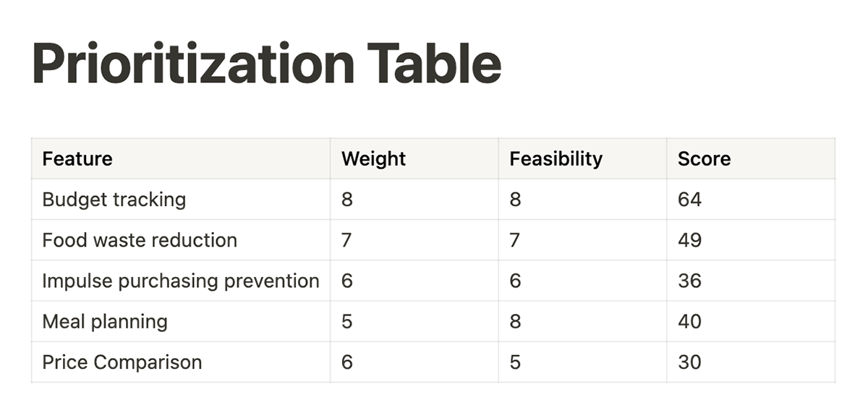The height and width of the screenshot is (418, 868).
Task: Select the Feature column header
Action: [181, 158]
